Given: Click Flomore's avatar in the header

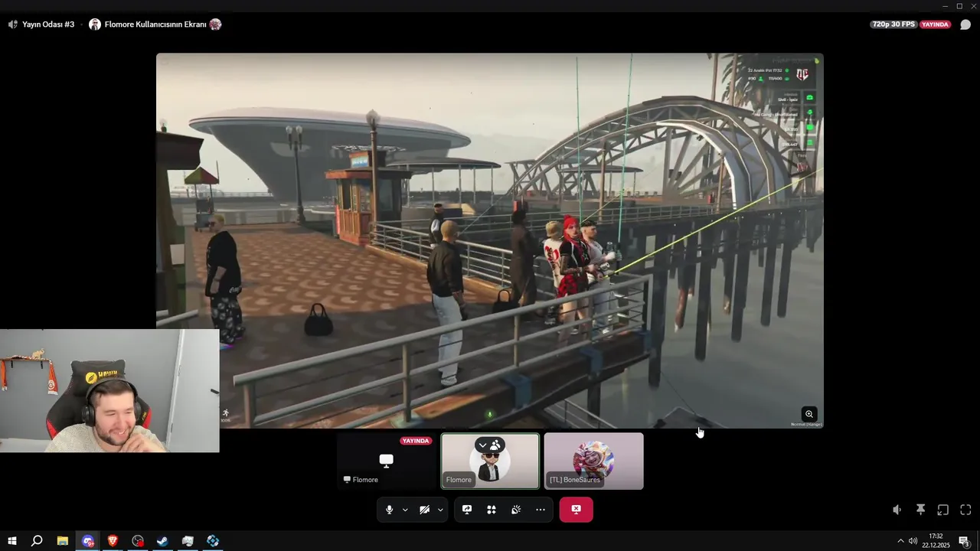Looking at the screenshot, I should click(95, 24).
